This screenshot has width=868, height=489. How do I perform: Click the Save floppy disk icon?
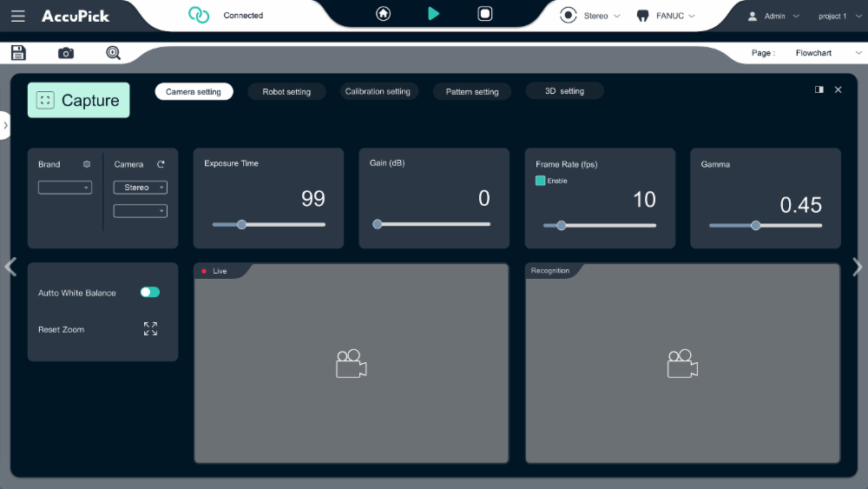pos(18,53)
